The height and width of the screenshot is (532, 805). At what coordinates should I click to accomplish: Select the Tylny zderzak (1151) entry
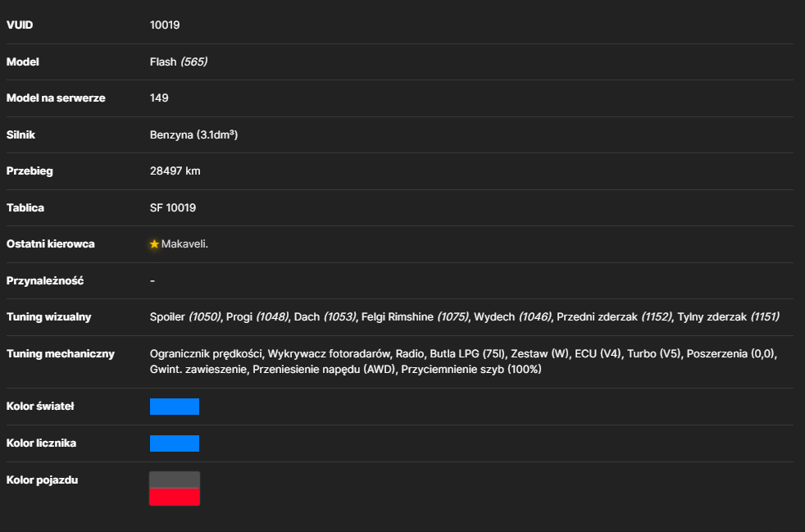click(x=729, y=317)
